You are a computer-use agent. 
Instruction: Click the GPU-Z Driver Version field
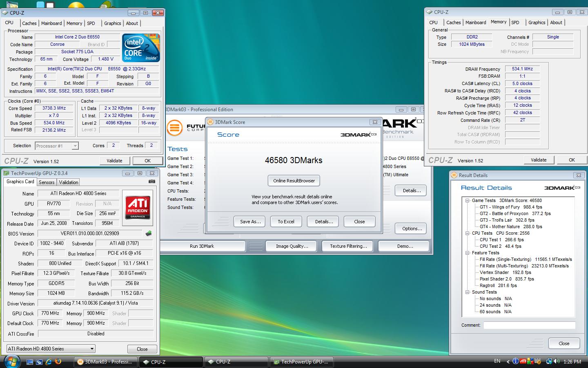[x=96, y=303]
